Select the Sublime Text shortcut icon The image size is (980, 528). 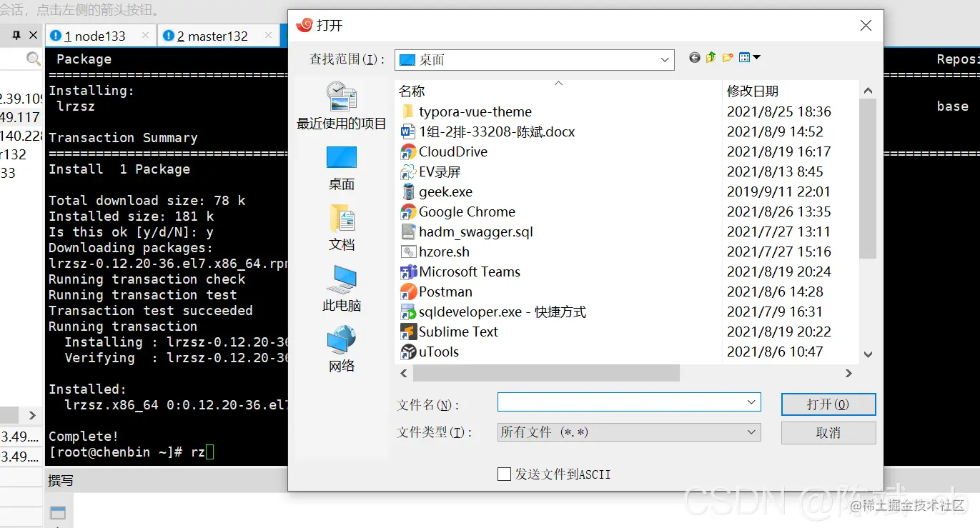coord(408,332)
